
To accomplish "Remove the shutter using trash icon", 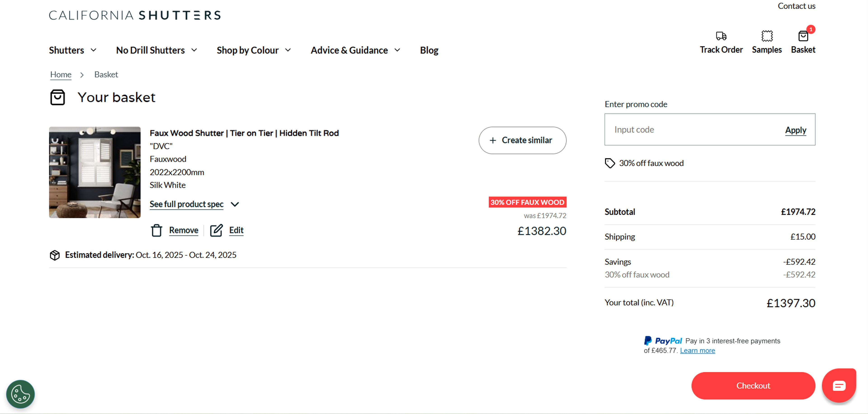I will click(x=156, y=230).
